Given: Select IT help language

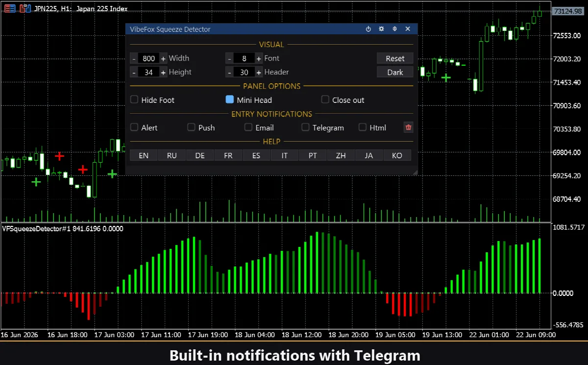Looking at the screenshot, I should click(285, 155).
